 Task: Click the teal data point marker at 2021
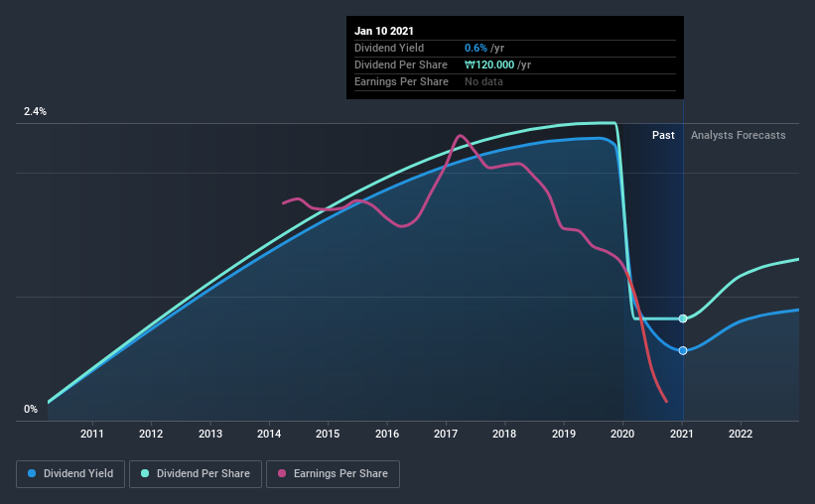(683, 318)
